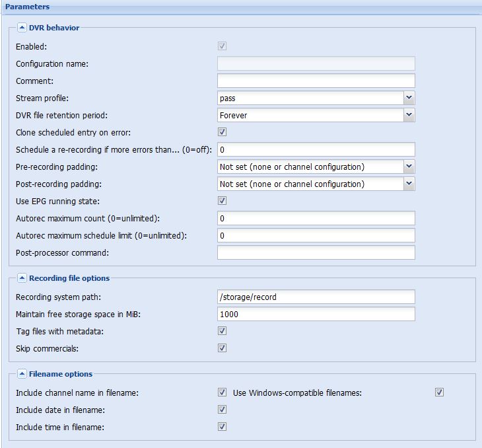Disable Tag files with metadata
Viewport: 482px width, 448px height.
point(223,331)
